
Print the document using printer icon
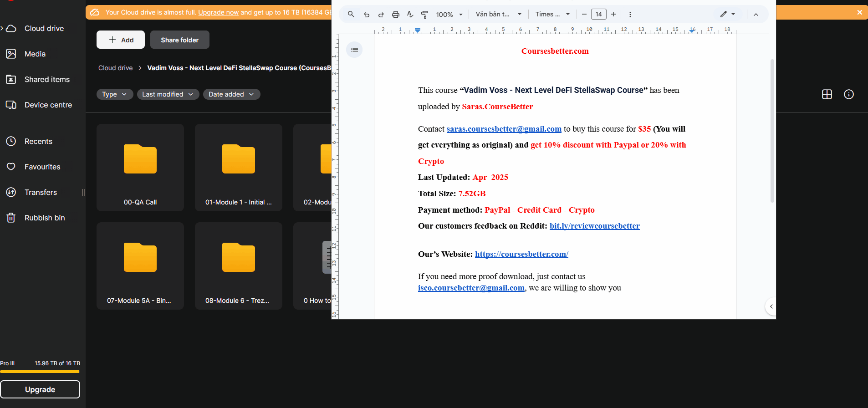(396, 15)
